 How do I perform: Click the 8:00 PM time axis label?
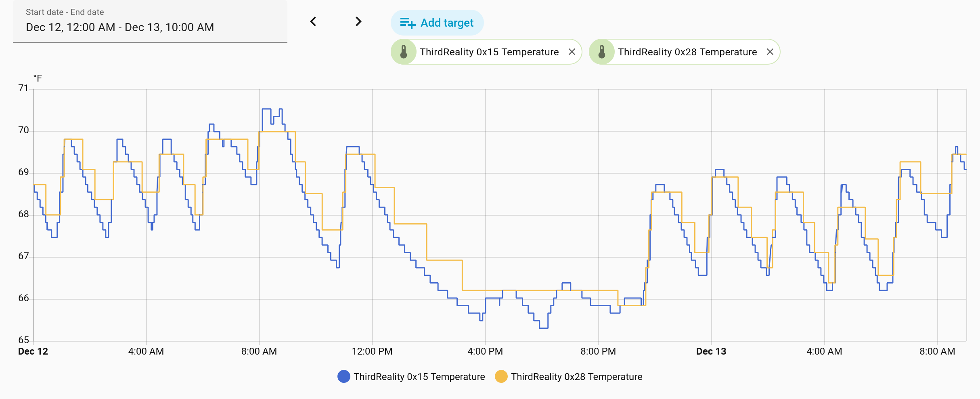[598, 351]
